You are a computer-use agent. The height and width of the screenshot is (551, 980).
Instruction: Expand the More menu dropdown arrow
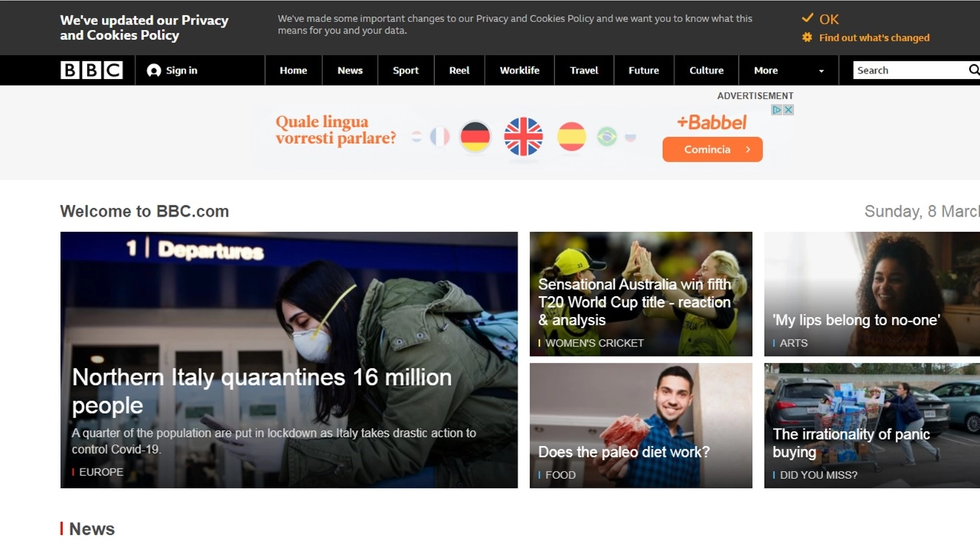822,71
